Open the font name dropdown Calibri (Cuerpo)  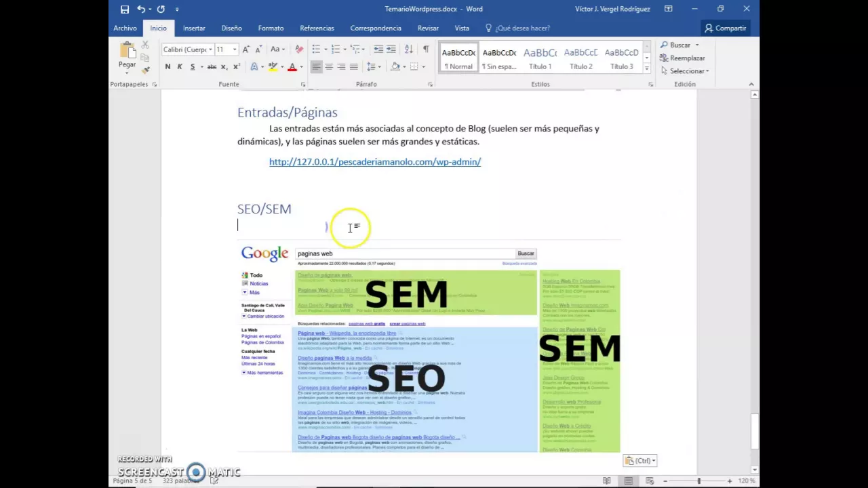click(x=210, y=49)
